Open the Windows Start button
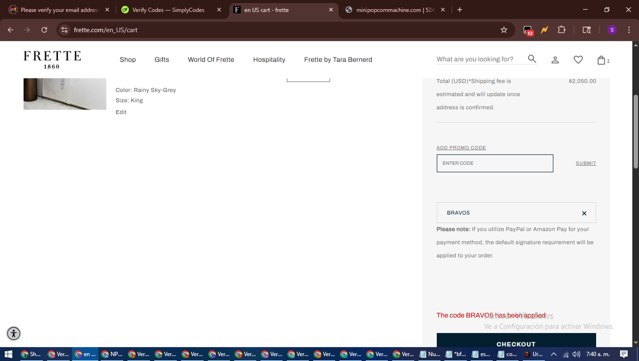 [x=8, y=354]
